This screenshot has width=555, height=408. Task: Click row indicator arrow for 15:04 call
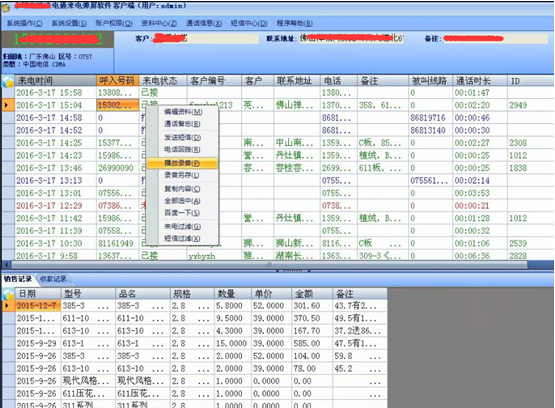[7, 105]
